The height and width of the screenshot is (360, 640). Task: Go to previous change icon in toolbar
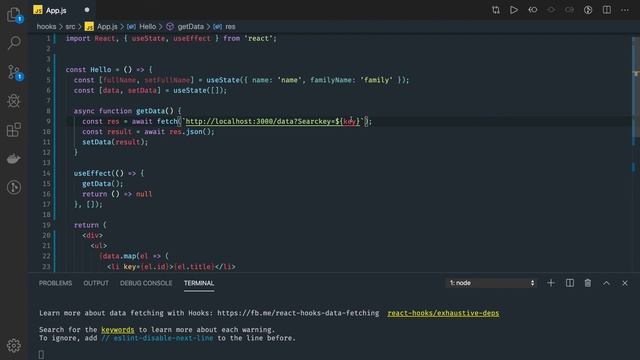coord(533,10)
